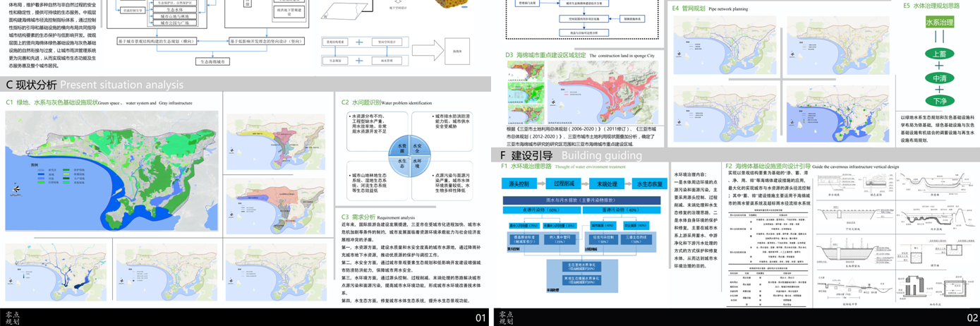This screenshot has height=326, width=980.
Task: Click the green 上蓄 rounded box
Action: (939, 54)
